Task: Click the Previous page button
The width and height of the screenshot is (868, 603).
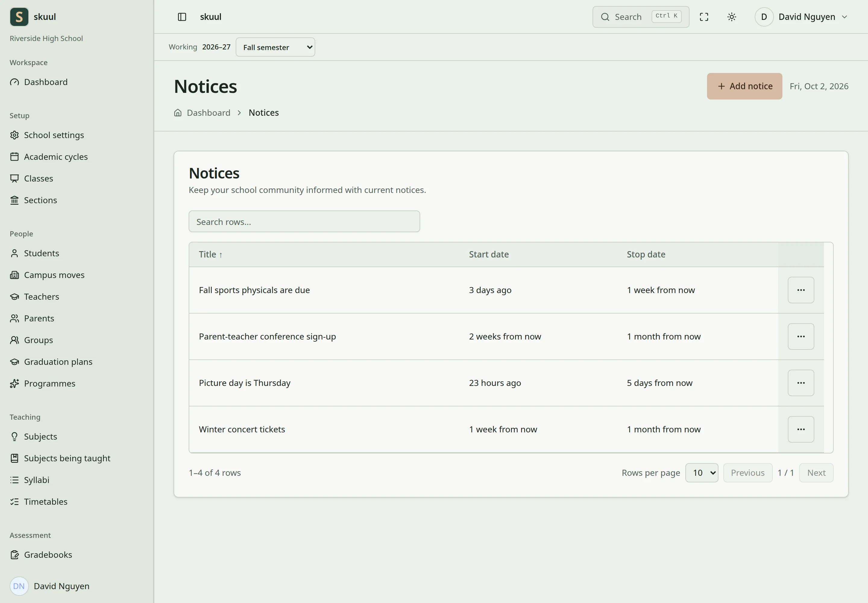Action: click(747, 473)
